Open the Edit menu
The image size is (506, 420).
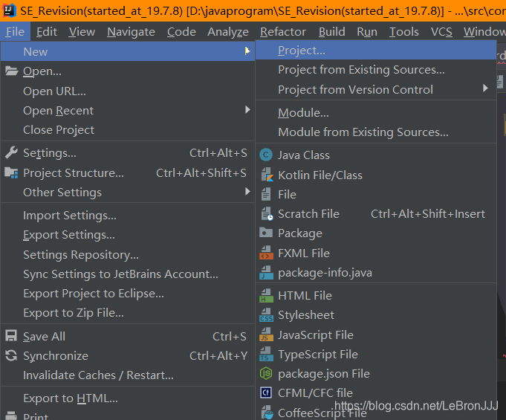[47, 32]
